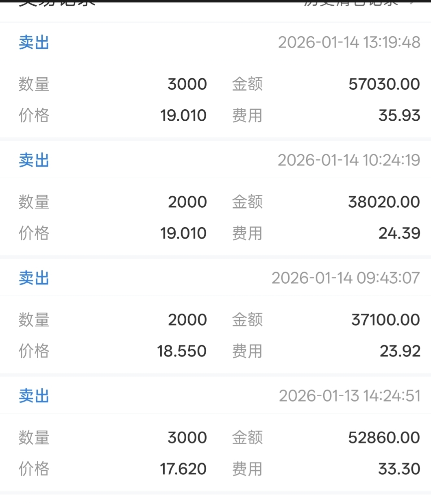
Task: Click the timestamp 2026-01-14 09:43:07
Action: point(346,278)
